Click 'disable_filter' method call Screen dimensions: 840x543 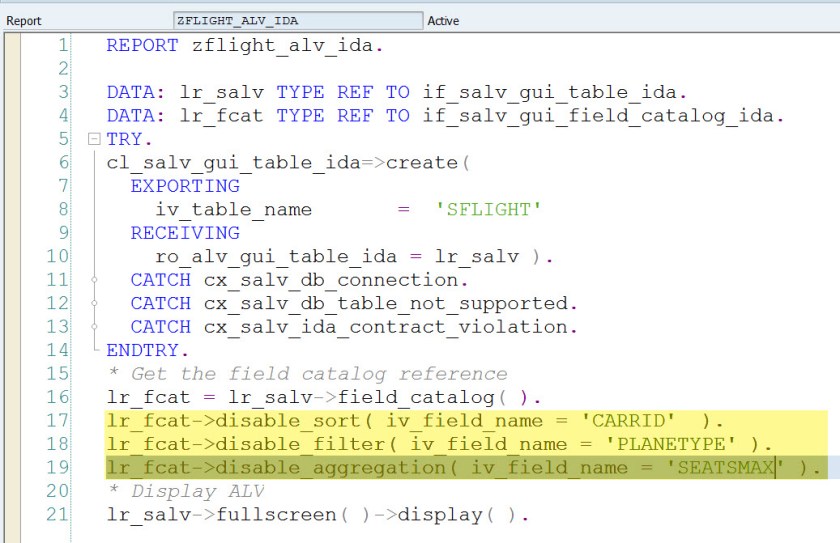[300, 444]
